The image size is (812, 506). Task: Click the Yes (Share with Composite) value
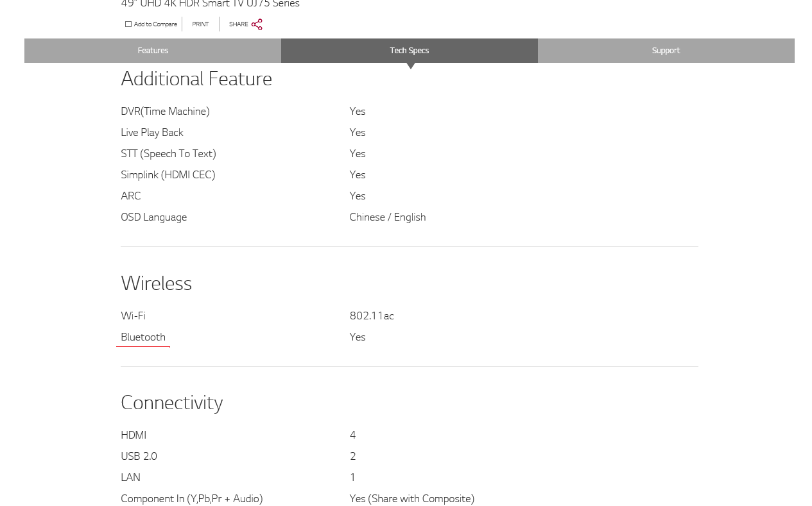point(412,499)
